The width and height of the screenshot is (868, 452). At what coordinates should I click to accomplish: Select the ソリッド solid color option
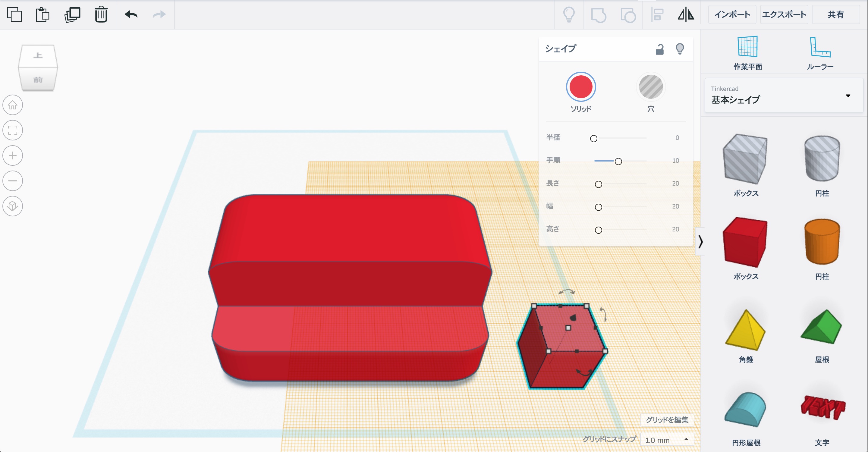pos(580,87)
